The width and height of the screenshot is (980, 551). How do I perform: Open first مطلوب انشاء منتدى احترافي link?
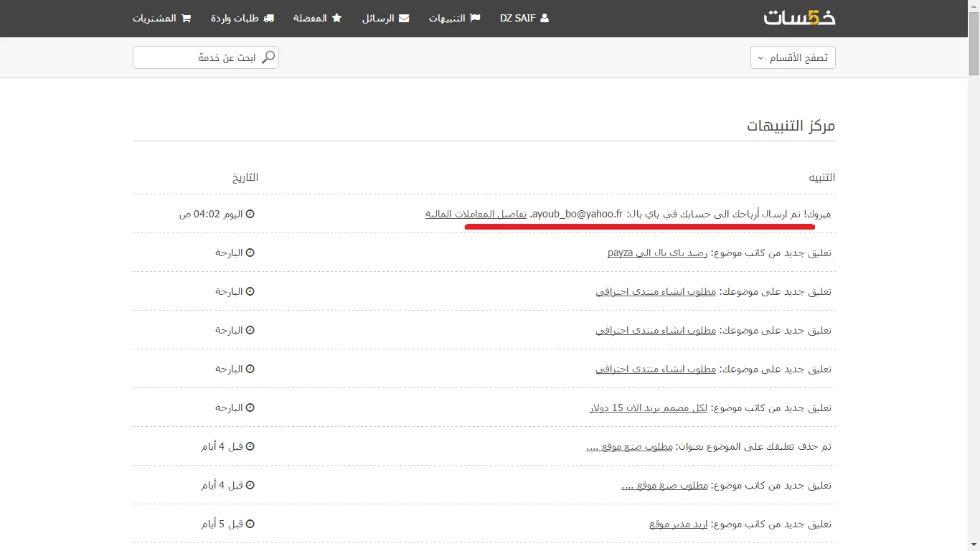click(656, 291)
